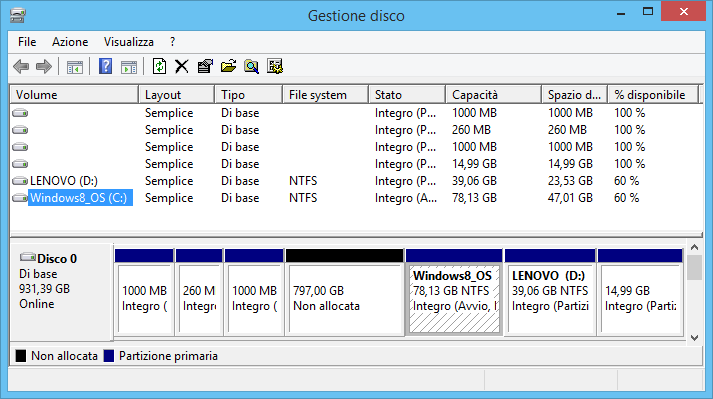Image resolution: width=713 pixels, height=399 pixels.
Task: Click the 23,53 GB free space cell
Action: click(570, 181)
